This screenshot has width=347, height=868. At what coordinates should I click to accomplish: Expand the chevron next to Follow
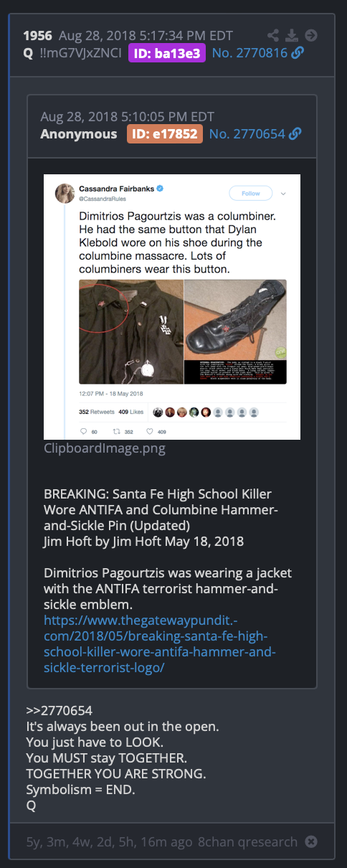point(283,194)
